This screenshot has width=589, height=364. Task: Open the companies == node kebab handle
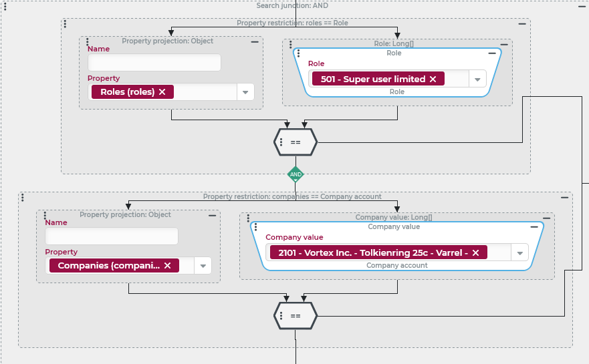pos(281,316)
